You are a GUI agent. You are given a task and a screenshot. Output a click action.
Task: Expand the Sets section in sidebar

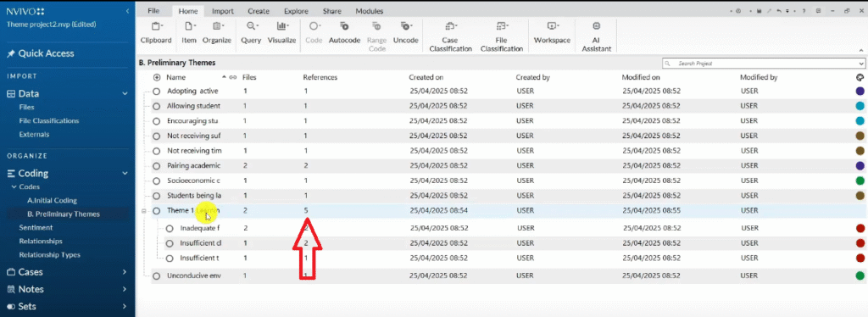click(125, 306)
